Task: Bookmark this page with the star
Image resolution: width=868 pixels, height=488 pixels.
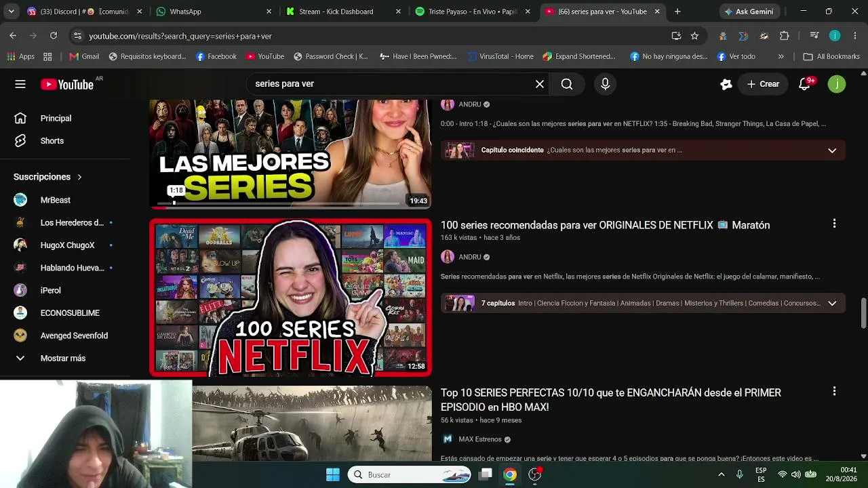Action: point(694,36)
